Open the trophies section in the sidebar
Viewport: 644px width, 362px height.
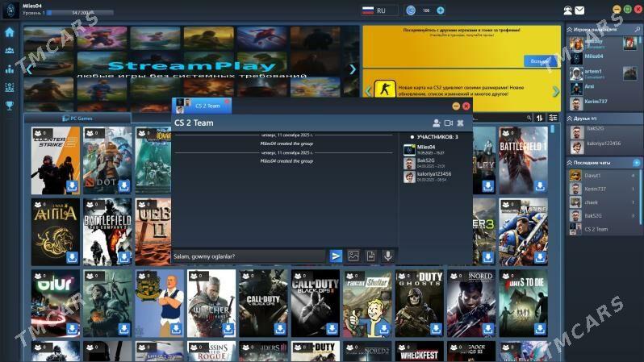(x=10, y=105)
